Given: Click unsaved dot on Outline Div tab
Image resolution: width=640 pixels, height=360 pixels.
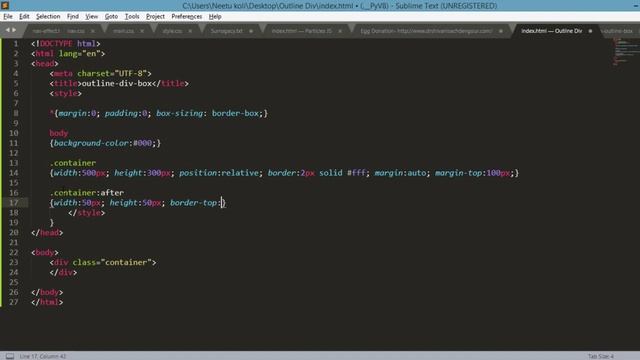Looking at the screenshot, I should point(590,31).
